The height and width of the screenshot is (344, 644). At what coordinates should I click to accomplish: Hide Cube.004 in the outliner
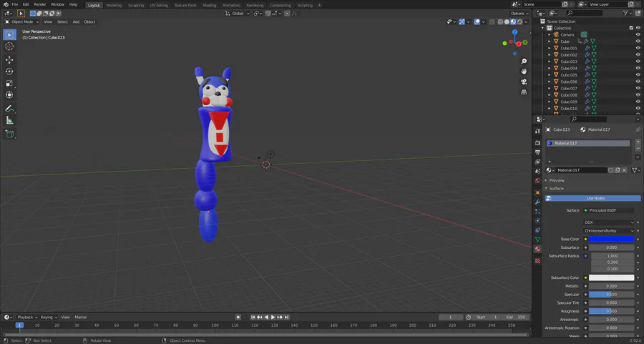(638, 68)
